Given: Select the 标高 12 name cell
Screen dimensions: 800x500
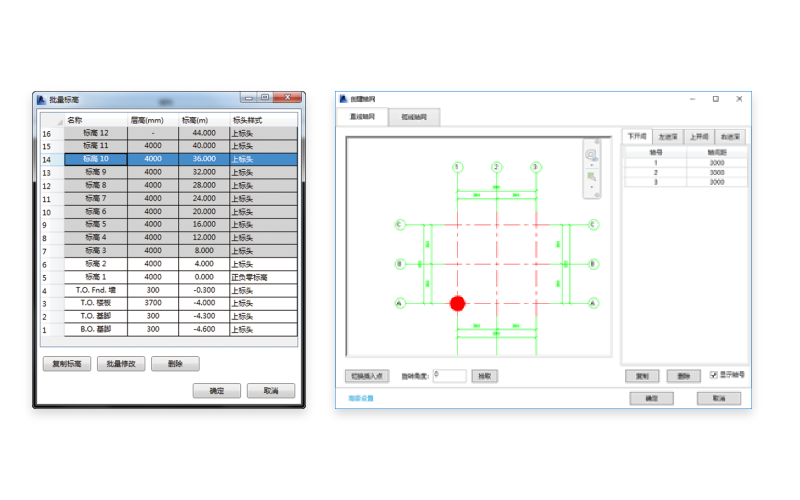Looking at the screenshot, I should pos(96,133).
